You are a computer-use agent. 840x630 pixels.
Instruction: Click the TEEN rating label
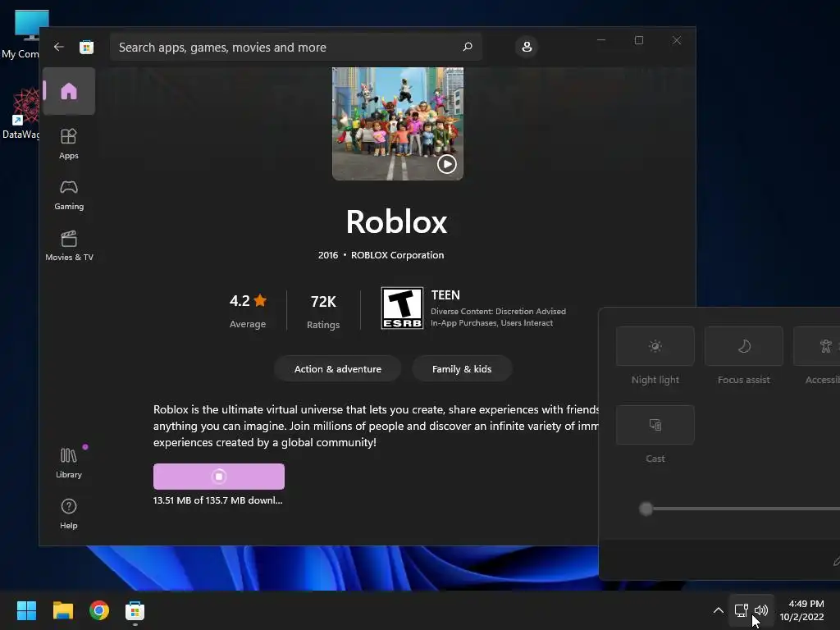445,295
